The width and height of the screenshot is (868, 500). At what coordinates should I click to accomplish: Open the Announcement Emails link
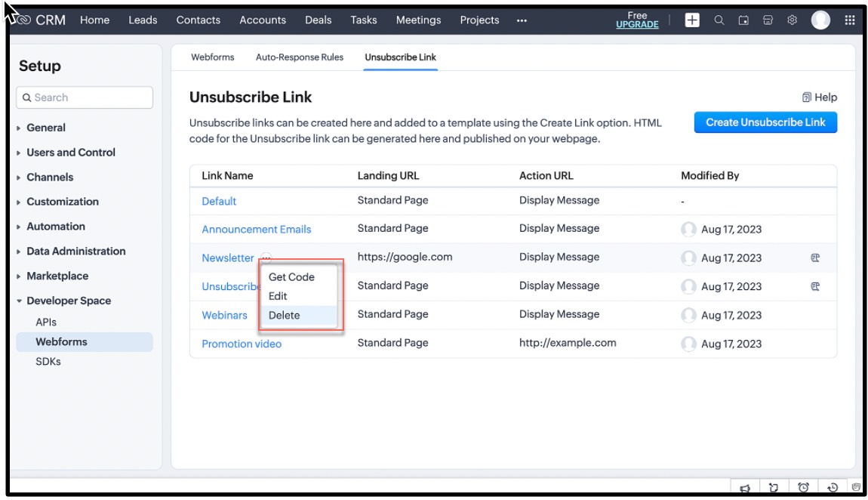pyautogui.click(x=256, y=230)
